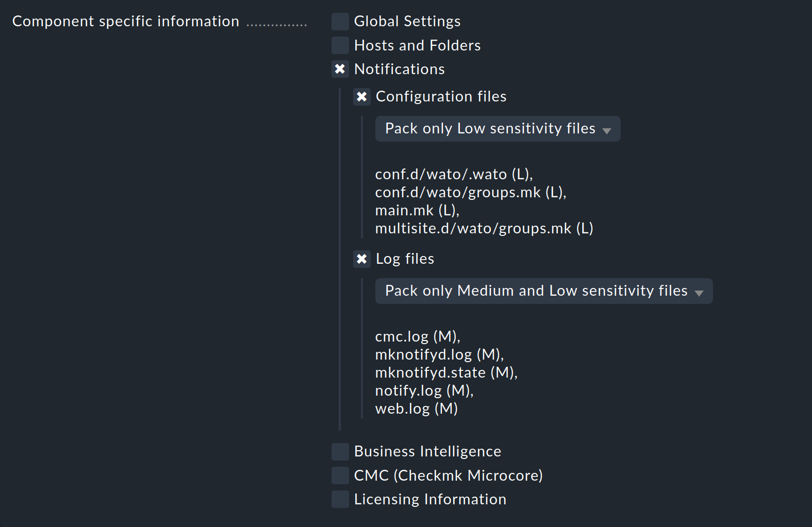Uncheck the Notifications checkbox

[x=340, y=69]
